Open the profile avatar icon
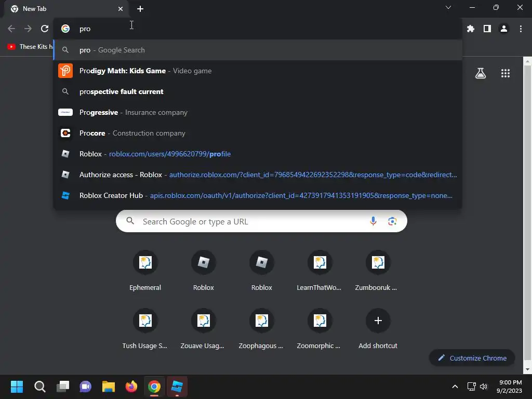 504,29
